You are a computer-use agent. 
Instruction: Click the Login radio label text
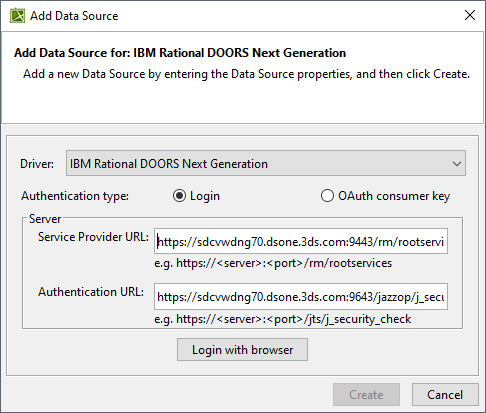[205, 196]
